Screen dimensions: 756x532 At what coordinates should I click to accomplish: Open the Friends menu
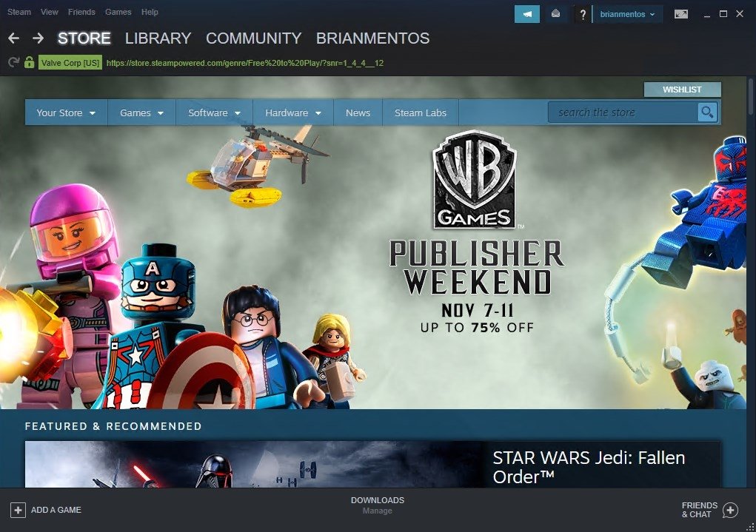click(x=81, y=12)
